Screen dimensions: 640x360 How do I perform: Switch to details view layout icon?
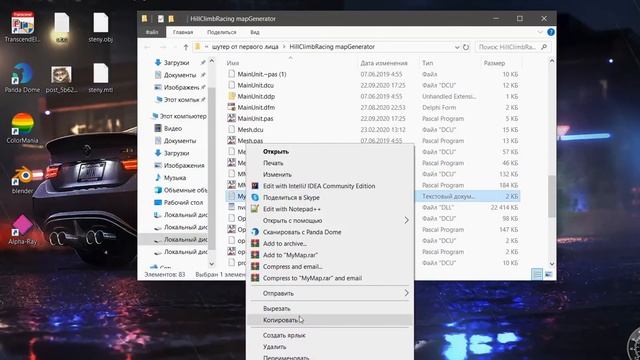click(x=537, y=274)
